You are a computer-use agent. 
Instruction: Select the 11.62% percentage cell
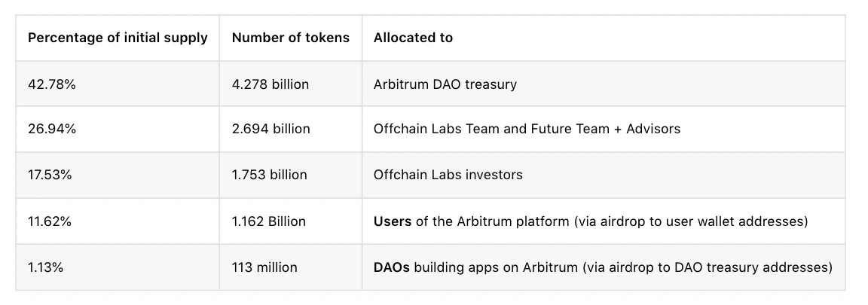pos(118,221)
